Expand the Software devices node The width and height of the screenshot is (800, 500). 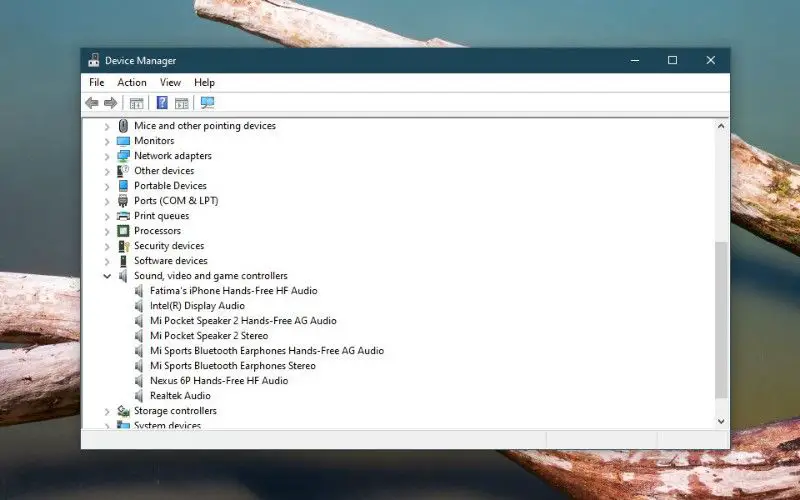tap(107, 262)
